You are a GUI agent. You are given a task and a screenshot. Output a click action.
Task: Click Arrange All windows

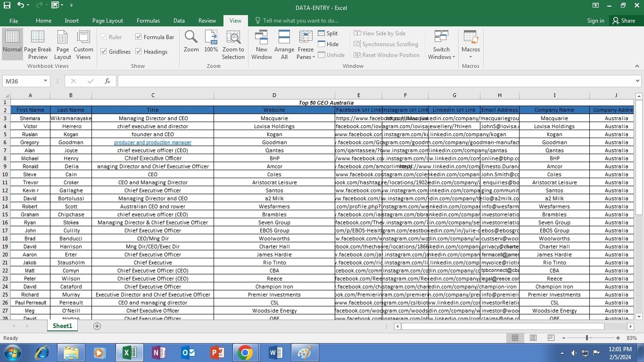click(x=284, y=44)
